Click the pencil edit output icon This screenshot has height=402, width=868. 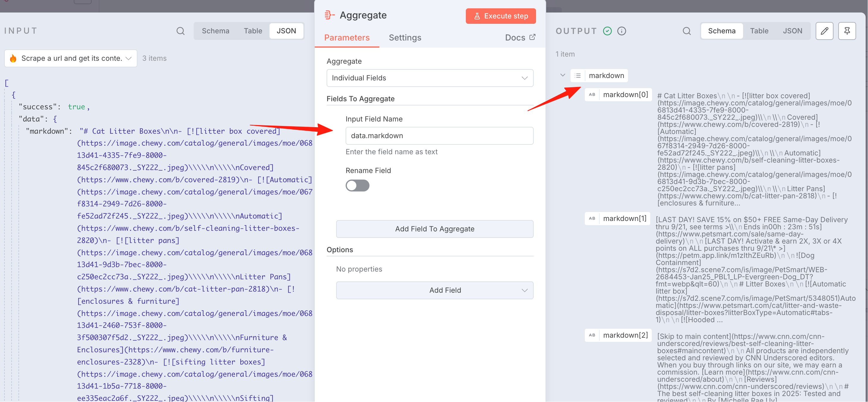(x=824, y=31)
